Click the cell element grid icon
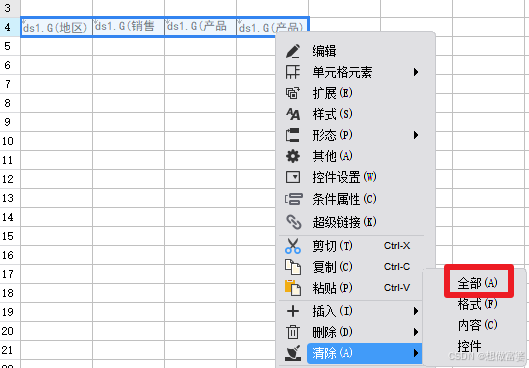 [x=293, y=72]
